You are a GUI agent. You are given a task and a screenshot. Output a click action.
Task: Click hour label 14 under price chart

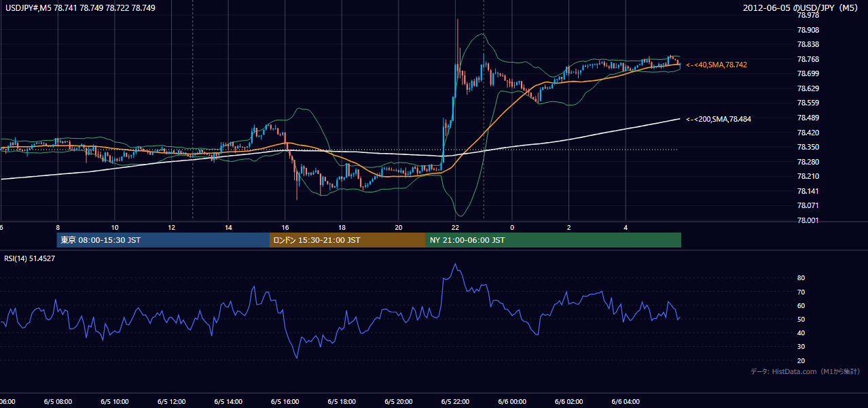[x=229, y=227]
